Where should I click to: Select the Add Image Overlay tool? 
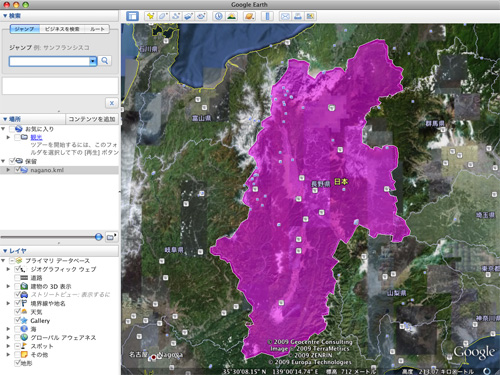tap(188, 16)
